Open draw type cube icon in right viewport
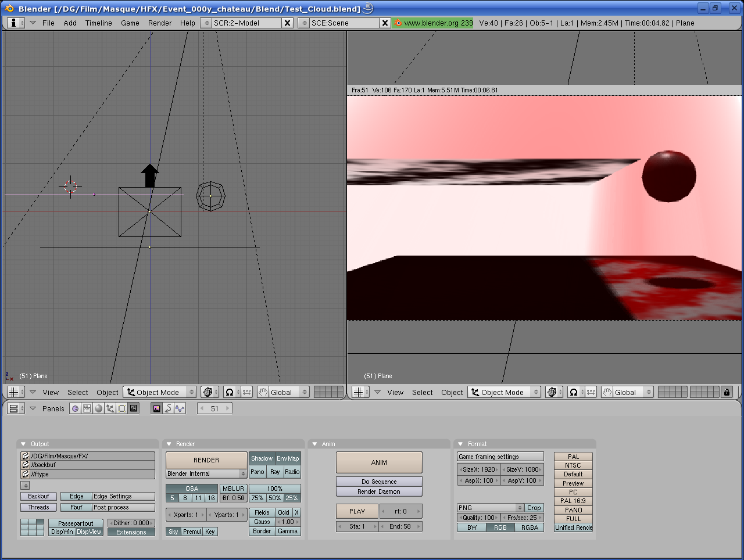Screen dimensions: 744x560 (554, 392)
